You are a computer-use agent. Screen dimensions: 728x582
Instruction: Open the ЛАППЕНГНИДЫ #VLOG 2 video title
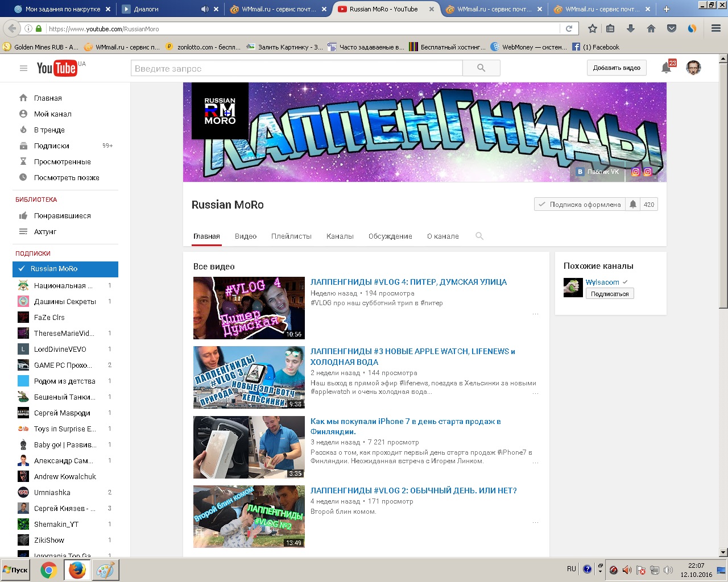(413, 490)
